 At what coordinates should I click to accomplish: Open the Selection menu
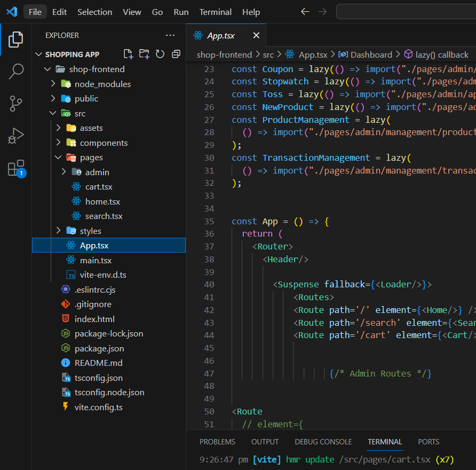[x=94, y=12]
